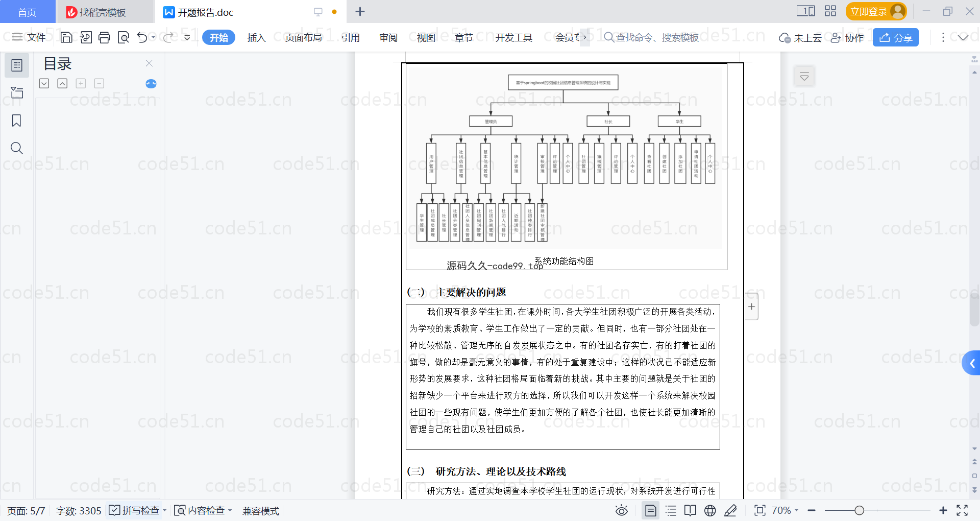Expand the undo history dropdown arrow
Image resolution: width=980 pixels, height=521 pixels.
pos(153,37)
